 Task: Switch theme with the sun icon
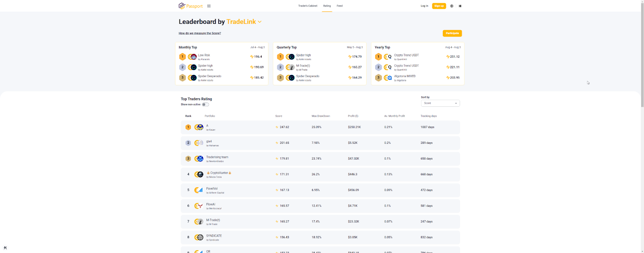pos(460,6)
